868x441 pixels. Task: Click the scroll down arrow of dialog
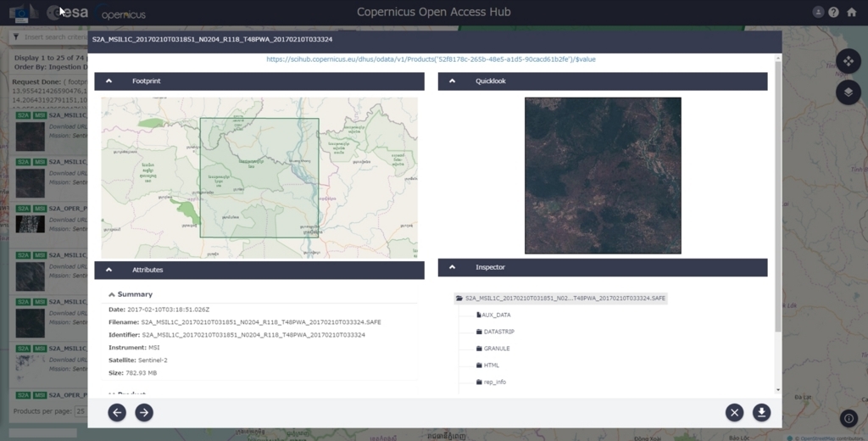(x=778, y=390)
